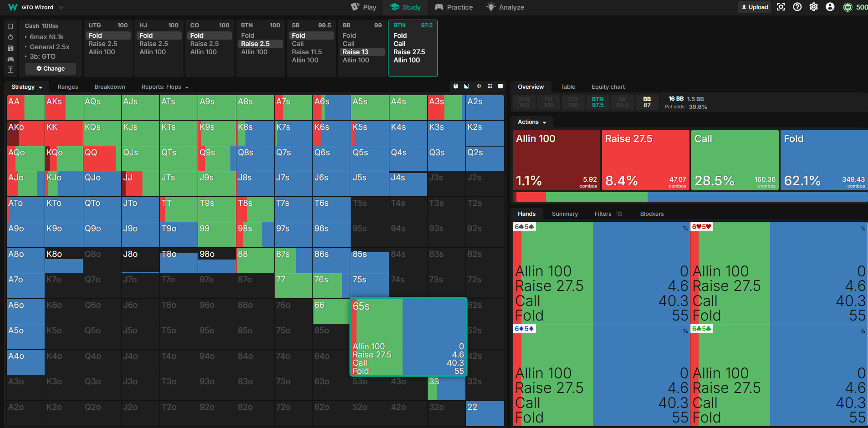Select the AKs cell in hand matrix
Viewport: 868px width, 428px height.
click(64, 107)
